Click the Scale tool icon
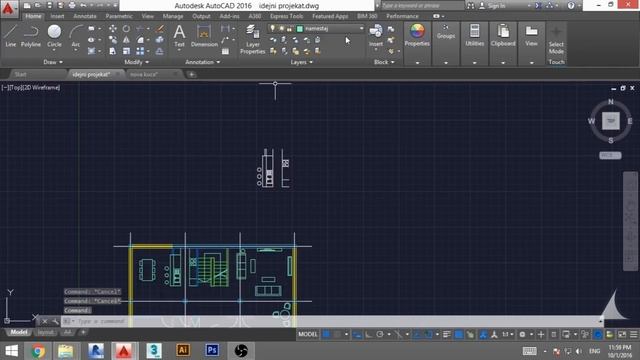The height and width of the screenshot is (360, 640). coord(127,51)
